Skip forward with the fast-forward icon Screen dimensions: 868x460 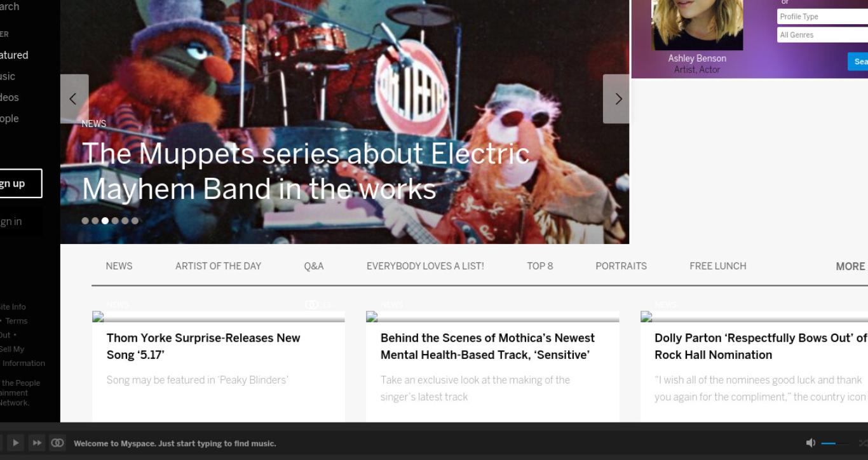[x=37, y=443]
